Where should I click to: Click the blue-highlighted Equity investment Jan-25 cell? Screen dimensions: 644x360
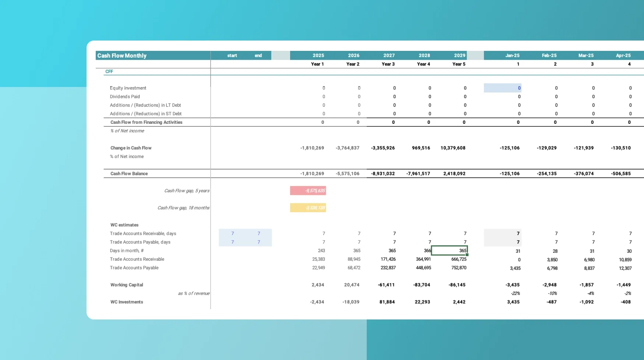502,88
